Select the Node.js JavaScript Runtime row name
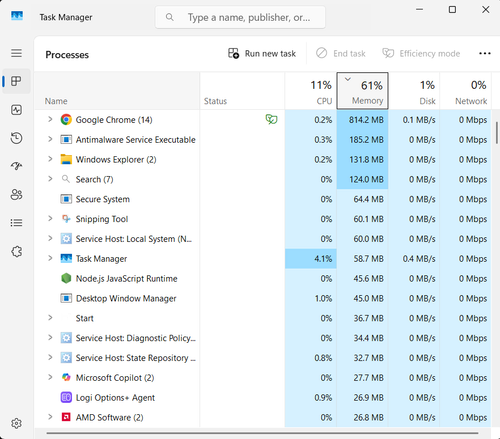Viewport: 500px width, 439px height. click(x=126, y=278)
